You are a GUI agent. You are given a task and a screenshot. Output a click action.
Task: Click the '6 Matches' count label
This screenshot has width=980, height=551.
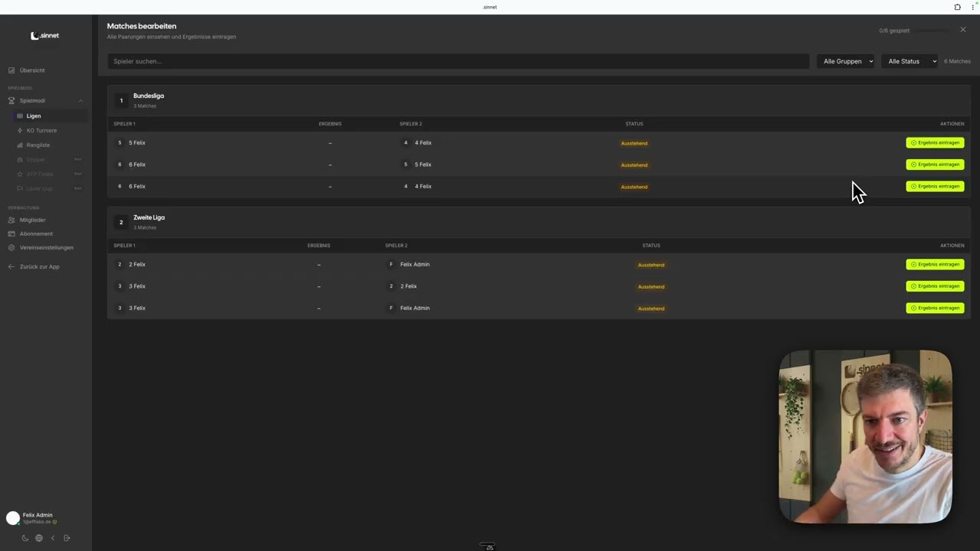point(957,61)
